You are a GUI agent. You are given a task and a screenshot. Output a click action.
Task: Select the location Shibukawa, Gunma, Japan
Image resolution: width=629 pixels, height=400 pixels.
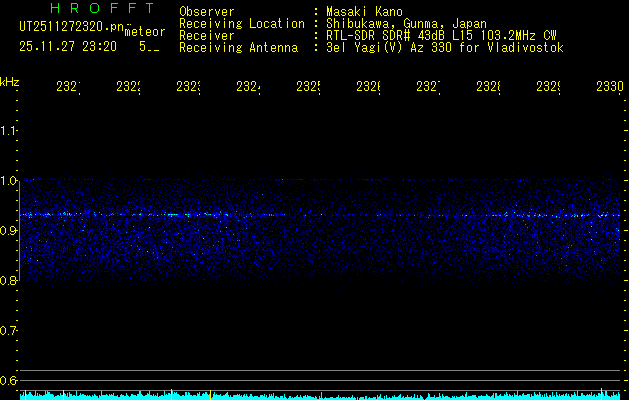[x=406, y=24]
